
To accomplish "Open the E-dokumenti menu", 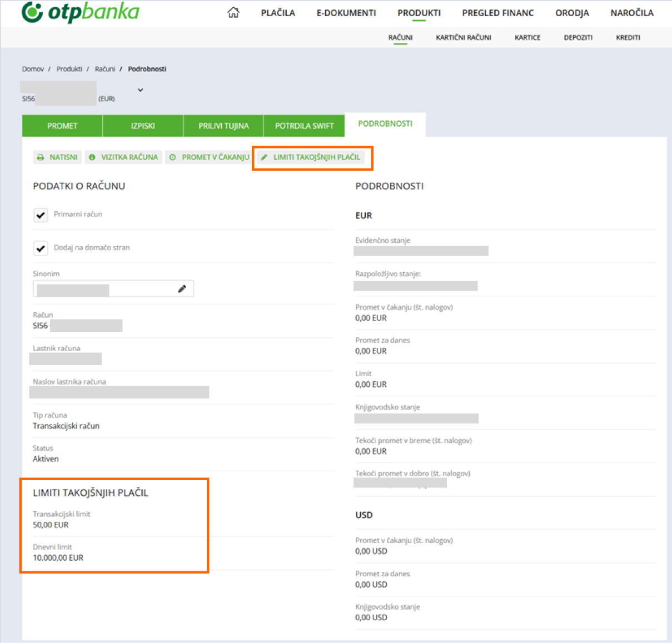I will pyautogui.click(x=346, y=13).
